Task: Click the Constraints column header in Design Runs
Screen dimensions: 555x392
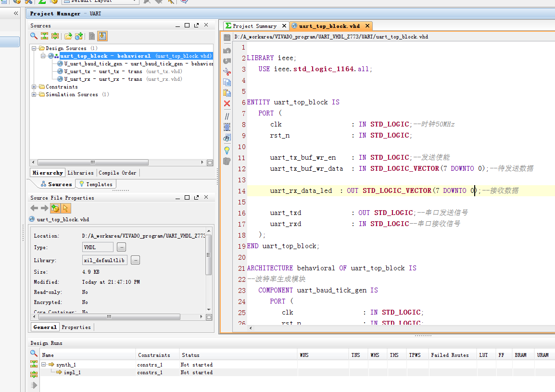Action: 154,355
